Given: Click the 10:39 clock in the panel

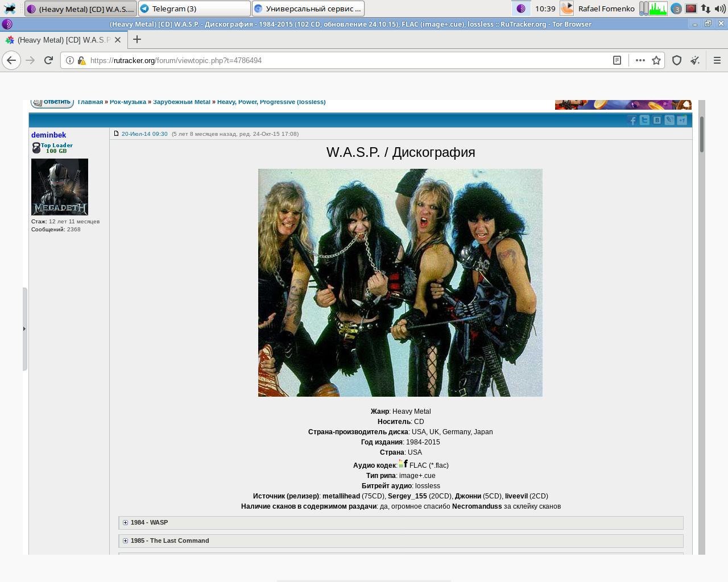Looking at the screenshot, I should [x=545, y=9].
